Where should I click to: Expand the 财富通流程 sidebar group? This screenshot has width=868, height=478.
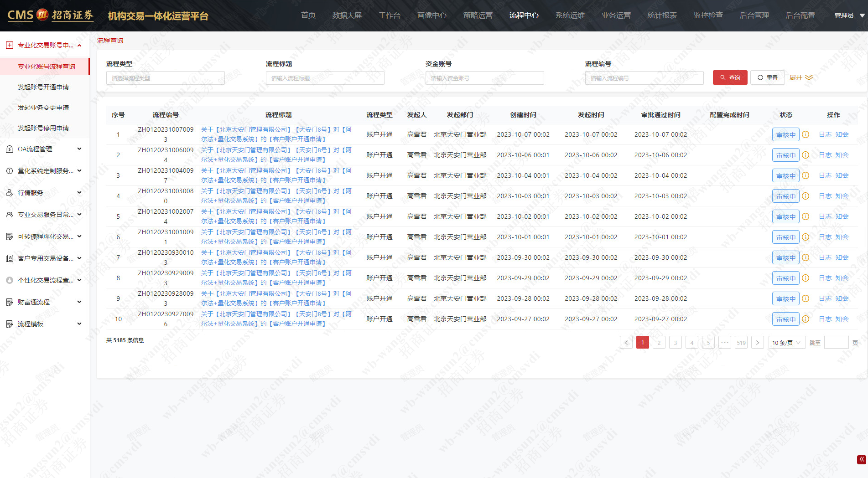point(79,302)
